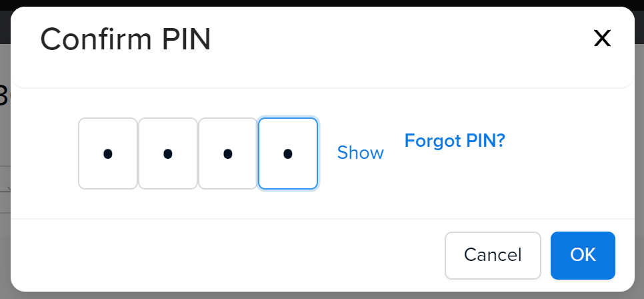Close the Confirm PIN dialog with X
The width and height of the screenshot is (644, 299).
click(602, 39)
